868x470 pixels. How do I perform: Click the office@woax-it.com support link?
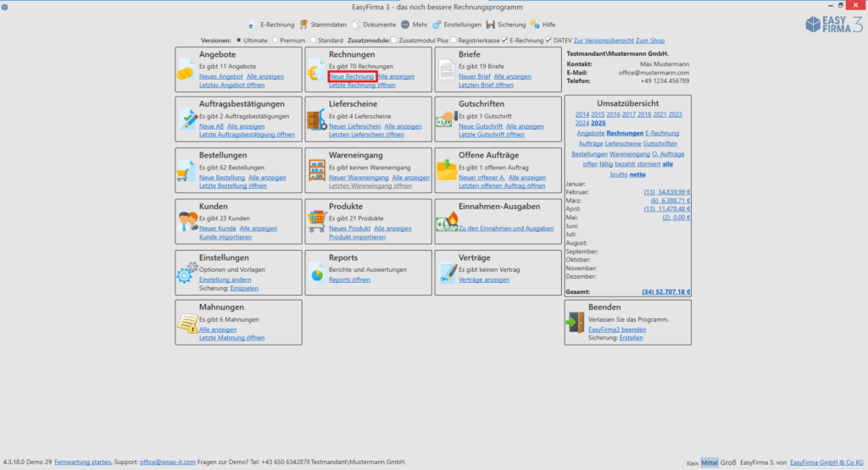click(x=167, y=462)
